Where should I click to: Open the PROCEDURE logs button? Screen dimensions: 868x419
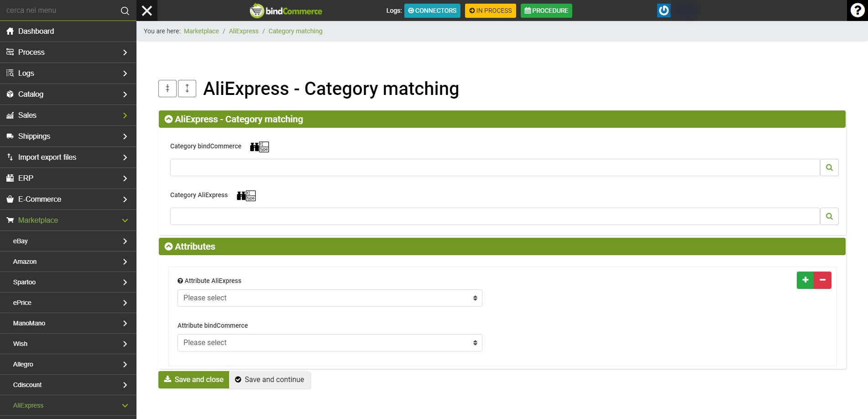pyautogui.click(x=546, y=10)
